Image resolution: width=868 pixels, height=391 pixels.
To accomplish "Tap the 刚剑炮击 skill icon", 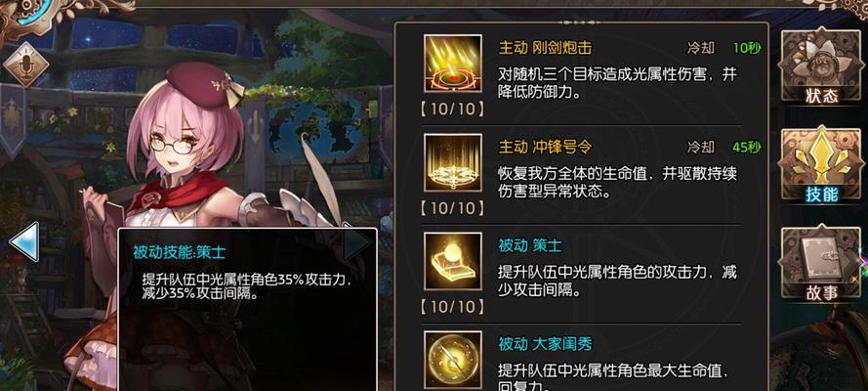I will (x=453, y=64).
